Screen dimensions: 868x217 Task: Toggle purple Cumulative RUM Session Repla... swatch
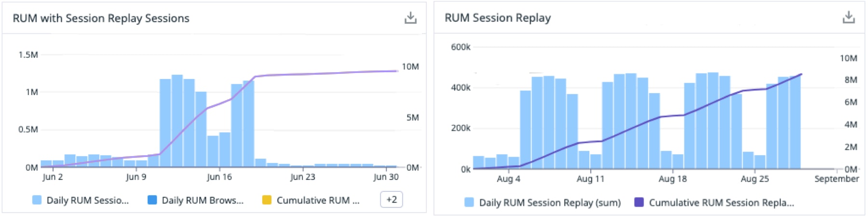pyautogui.click(x=639, y=203)
